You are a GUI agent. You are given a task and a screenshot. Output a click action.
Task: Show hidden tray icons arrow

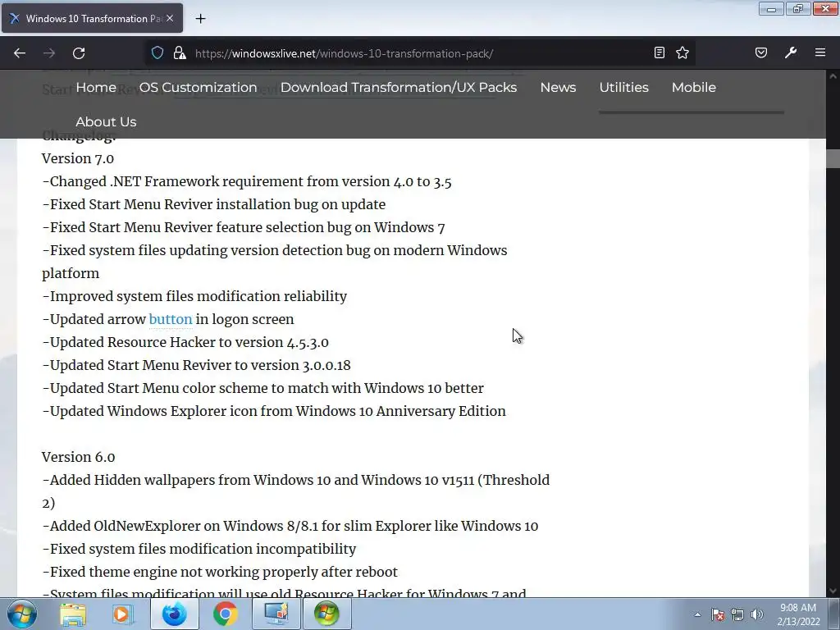click(697, 614)
